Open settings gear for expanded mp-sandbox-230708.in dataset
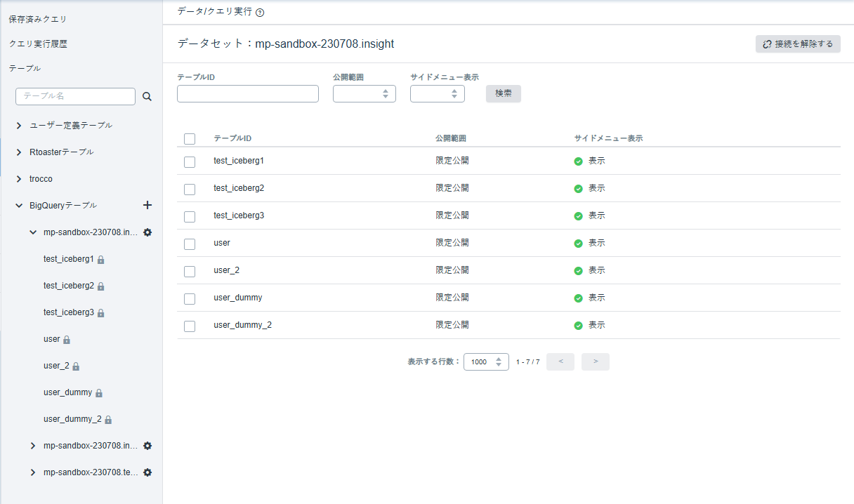 coord(147,232)
